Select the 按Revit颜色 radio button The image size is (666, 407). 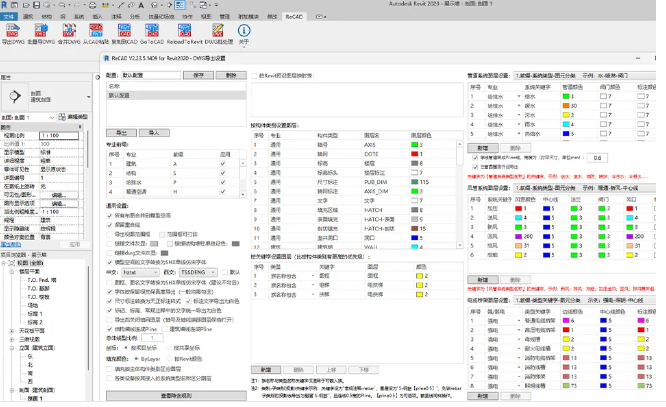(x=169, y=359)
